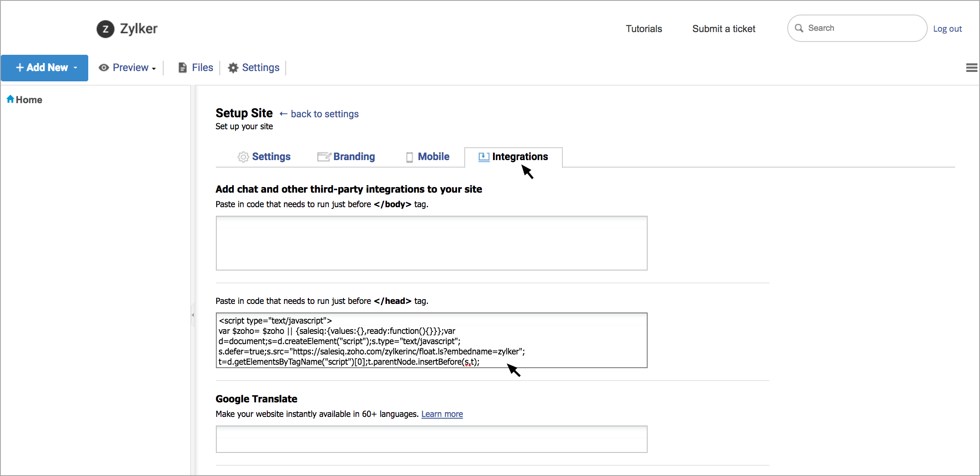Click the Preview eye icon

click(x=104, y=68)
